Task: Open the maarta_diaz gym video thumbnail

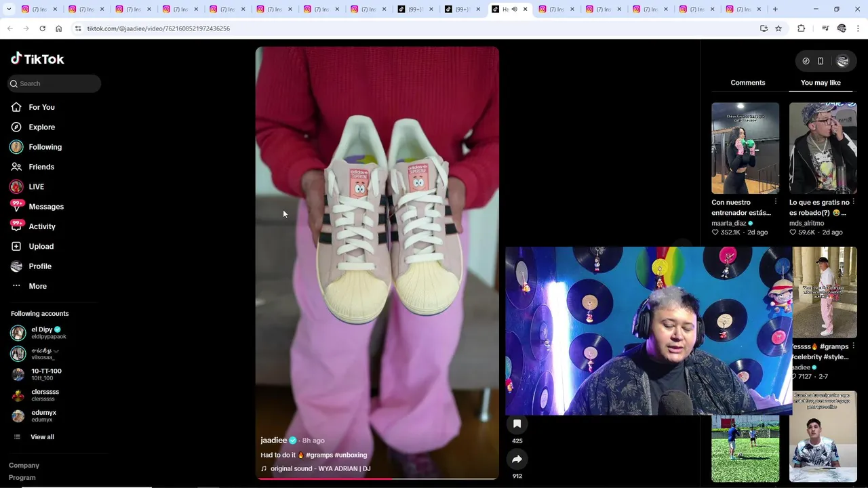Action: pos(745,148)
